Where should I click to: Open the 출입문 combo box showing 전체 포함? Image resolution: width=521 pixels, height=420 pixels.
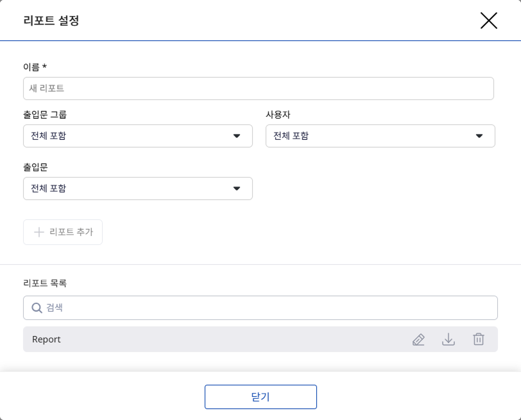pos(128,189)
